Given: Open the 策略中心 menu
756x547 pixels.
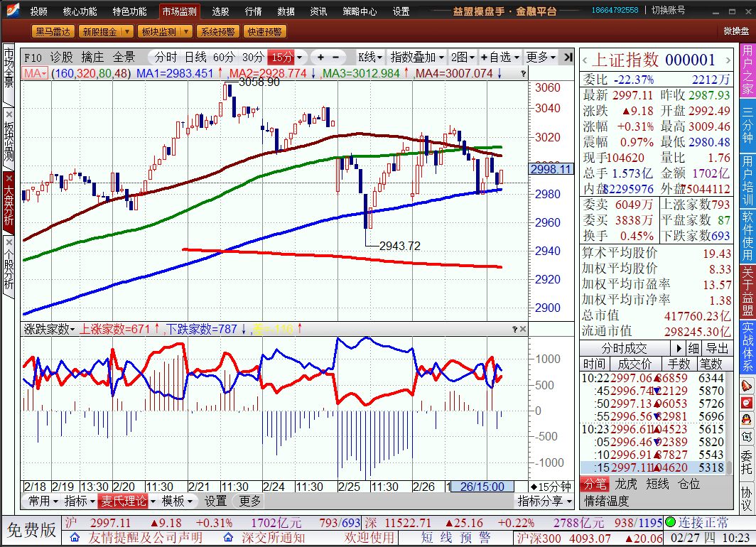Looking at the screenshot, I should (x=360, y=11).
